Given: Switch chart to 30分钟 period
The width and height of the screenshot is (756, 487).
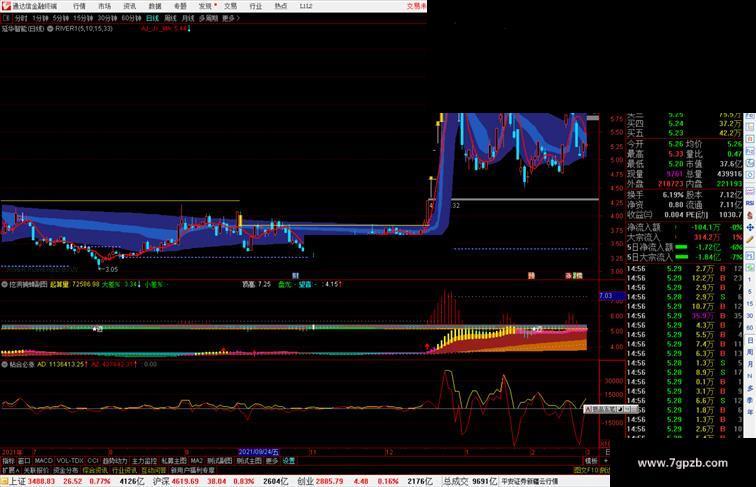Looking at the screenshot, I should pos(107,18).
